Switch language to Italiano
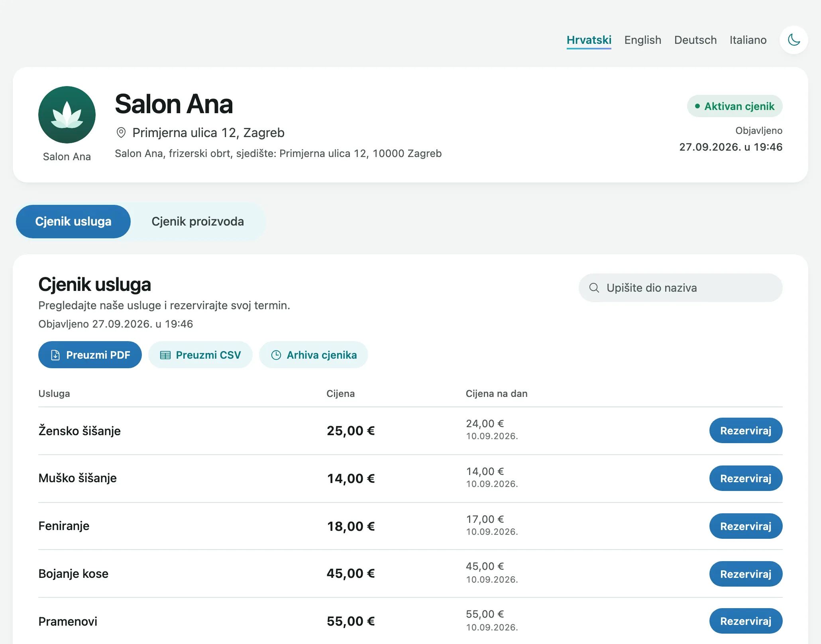The width and height of the screenshot is (821, 644). [748, 40]
